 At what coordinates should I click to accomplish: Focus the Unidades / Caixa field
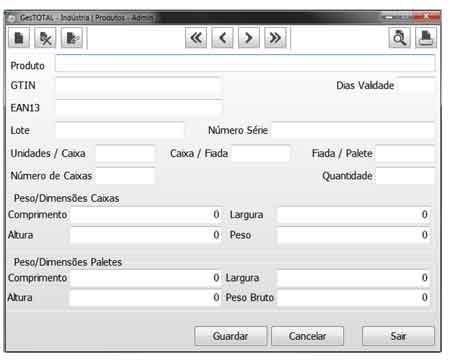click(125, 153)
